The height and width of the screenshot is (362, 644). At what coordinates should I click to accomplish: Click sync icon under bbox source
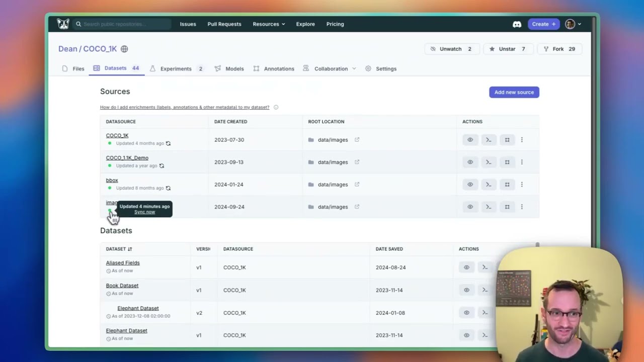click(x=168, y=188)
